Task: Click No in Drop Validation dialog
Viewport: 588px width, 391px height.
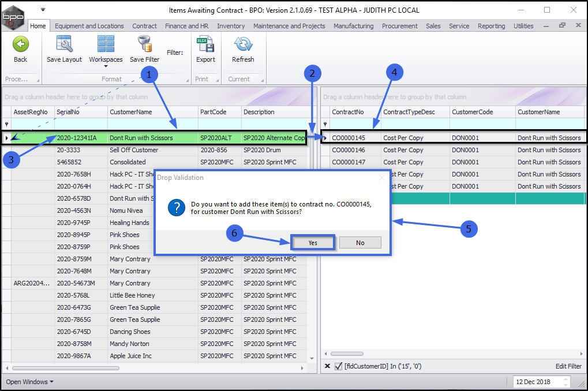Action: pyautogui.click(x=360, y=243)
